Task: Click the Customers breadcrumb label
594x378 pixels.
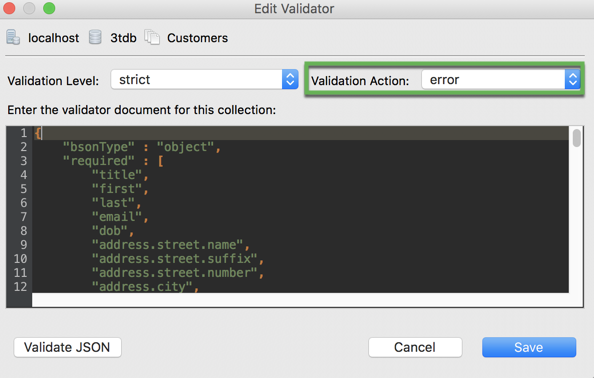Action: point(197,38)
